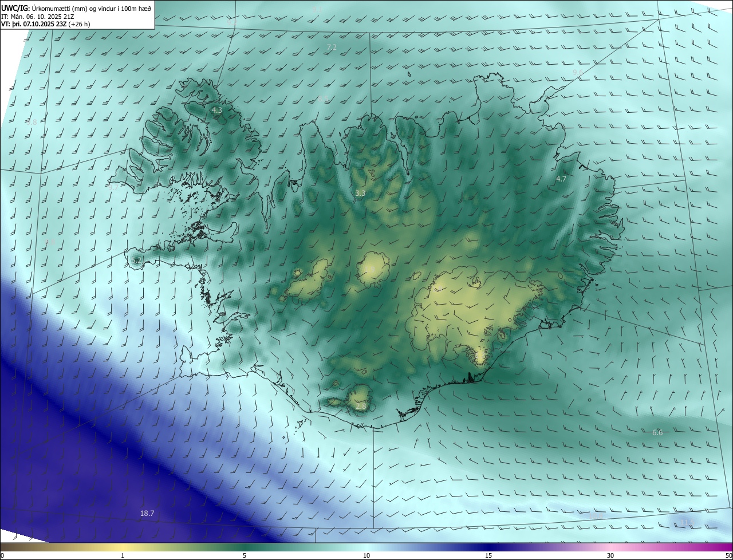The width and height of the screenshot is (733, 560).
Task: Click the 9.6 value label in the northeast
Action: coord(578,72)
